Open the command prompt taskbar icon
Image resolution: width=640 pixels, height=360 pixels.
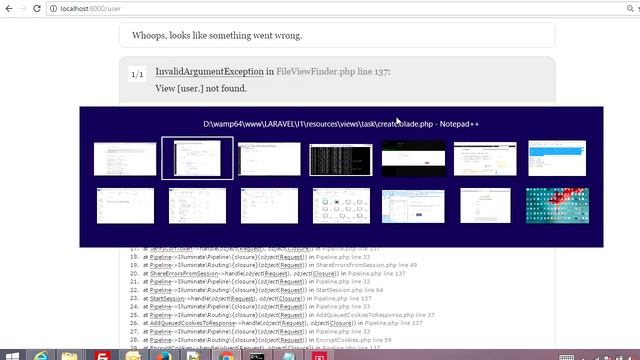pyautogui.click(x=257, y=356)
